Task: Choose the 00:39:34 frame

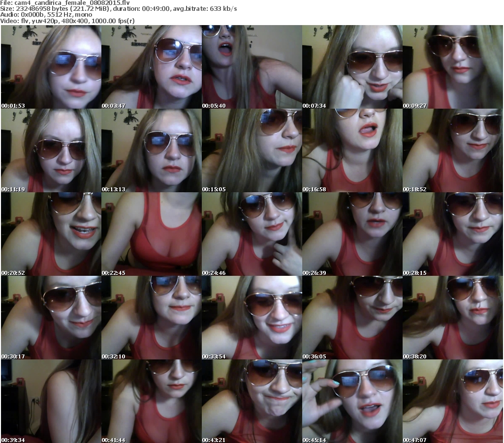Action: [x=51, y=401]
